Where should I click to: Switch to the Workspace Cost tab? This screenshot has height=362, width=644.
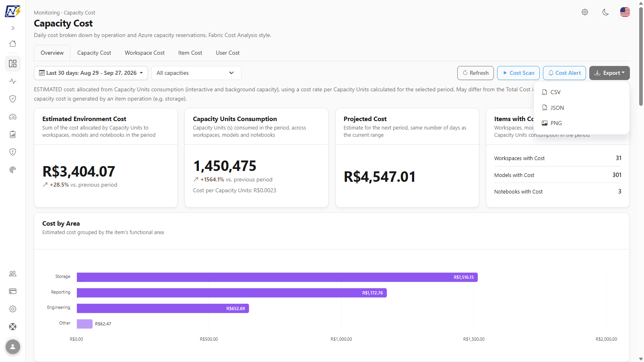145,53
